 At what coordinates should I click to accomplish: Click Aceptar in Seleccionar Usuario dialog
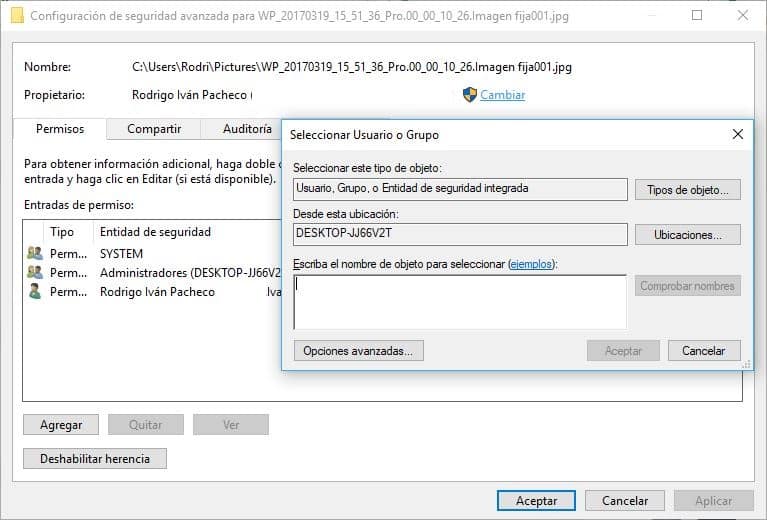click(x=623, y=351)
